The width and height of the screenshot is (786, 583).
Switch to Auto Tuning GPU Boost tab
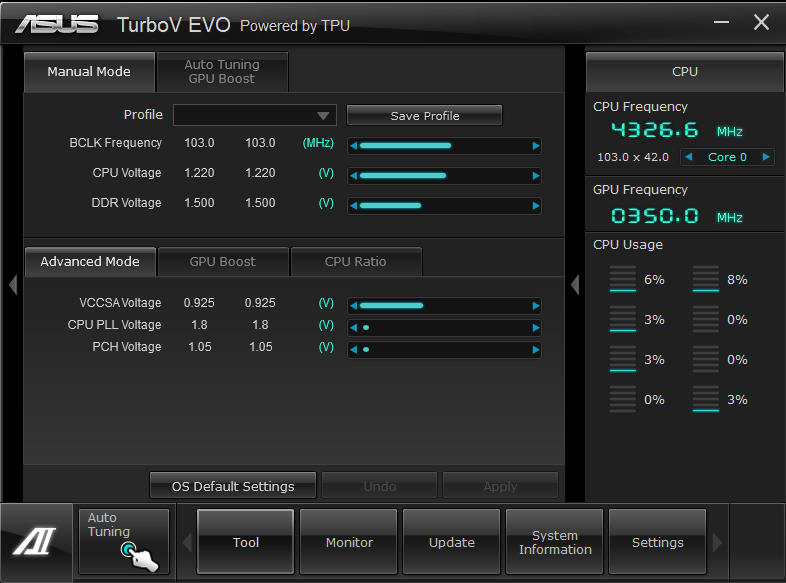(222, 72)
